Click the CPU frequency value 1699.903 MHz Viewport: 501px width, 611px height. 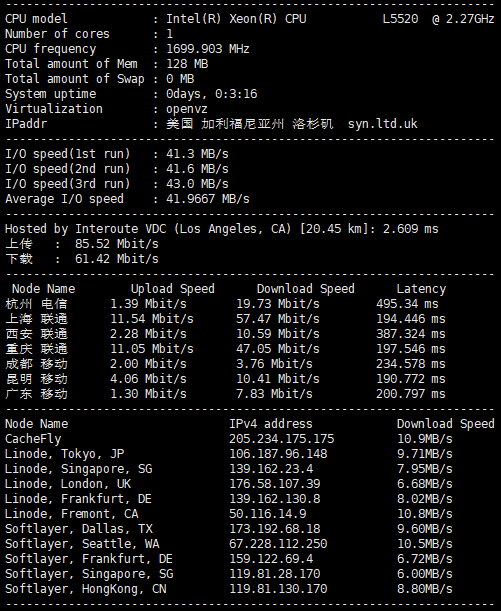tap(208, 49)
